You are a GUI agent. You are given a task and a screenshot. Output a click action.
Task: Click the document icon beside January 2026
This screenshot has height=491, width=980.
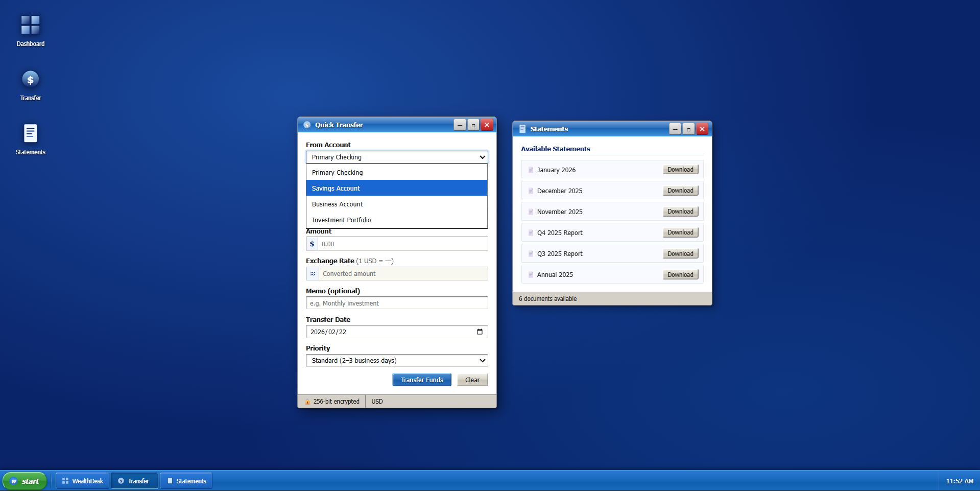click(x=531, y=170)
